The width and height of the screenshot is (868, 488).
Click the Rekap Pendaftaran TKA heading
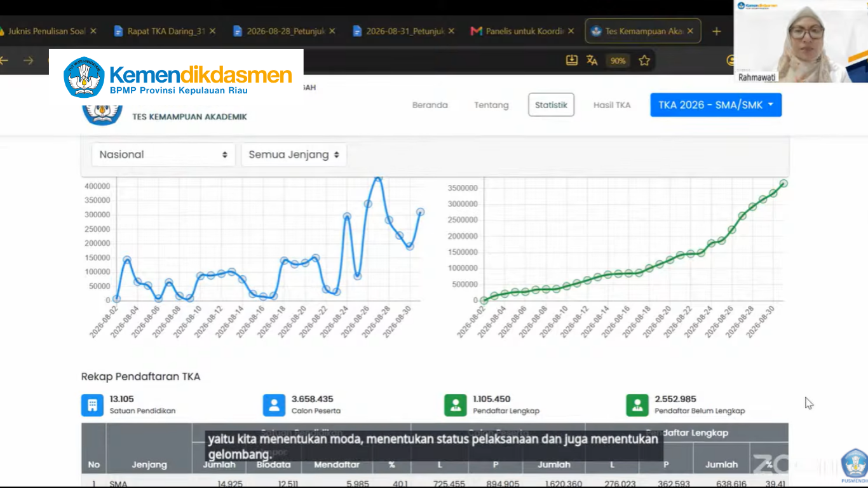[140, 377]
